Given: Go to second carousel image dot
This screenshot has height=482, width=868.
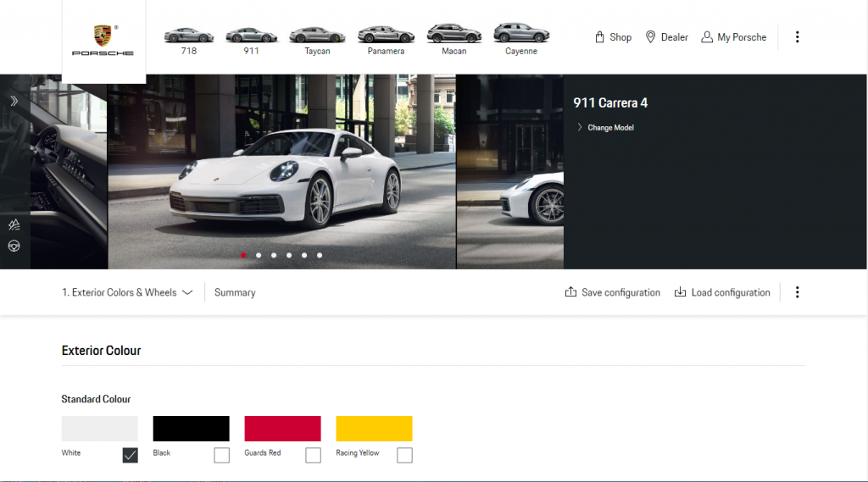Looking at the screenshot, I should click(259, 255).
